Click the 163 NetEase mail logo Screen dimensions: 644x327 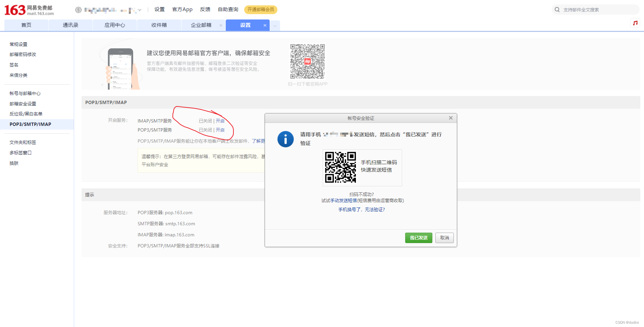(29, 10)
